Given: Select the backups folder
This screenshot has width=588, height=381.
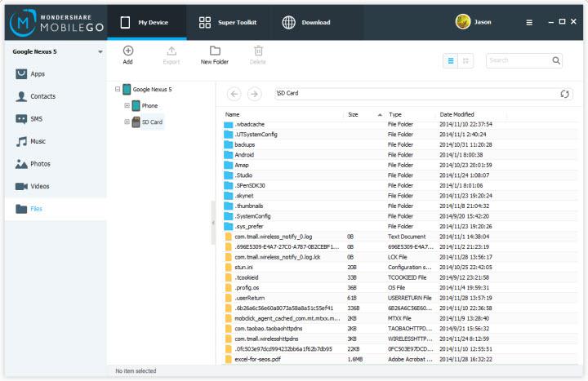Looking at the screenshot, I should click(x=399, y=144).
